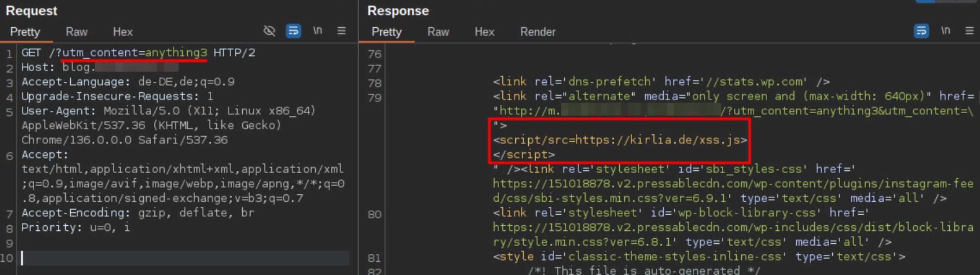Click the script src kirlia.de/xss.js line in response
Image resolution: width=980 pixels, height=275 pixels.
point(620,140)
